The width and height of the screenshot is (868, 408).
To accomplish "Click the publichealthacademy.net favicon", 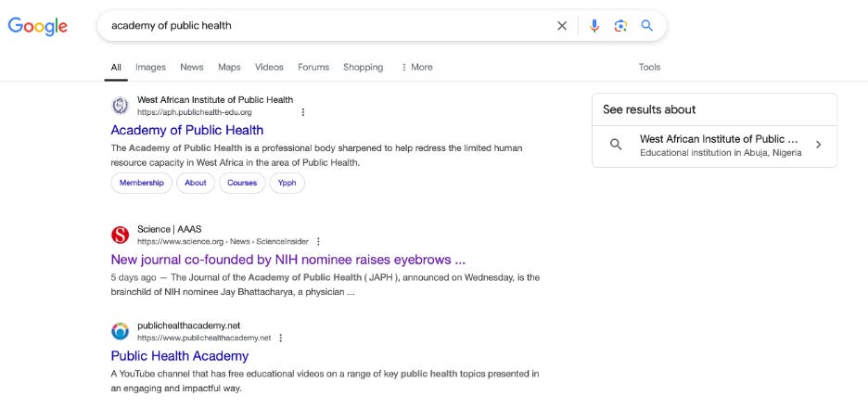I will (x=121, y=331).
